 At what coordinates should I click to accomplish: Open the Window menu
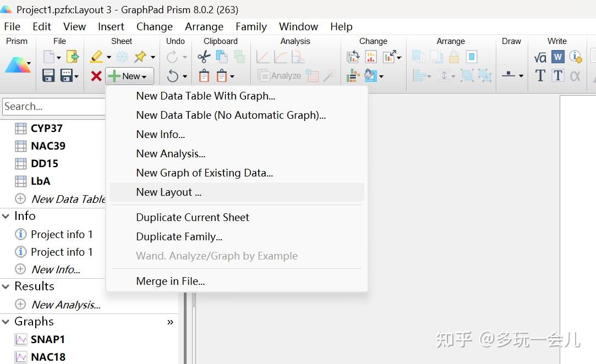pos(298,26)
